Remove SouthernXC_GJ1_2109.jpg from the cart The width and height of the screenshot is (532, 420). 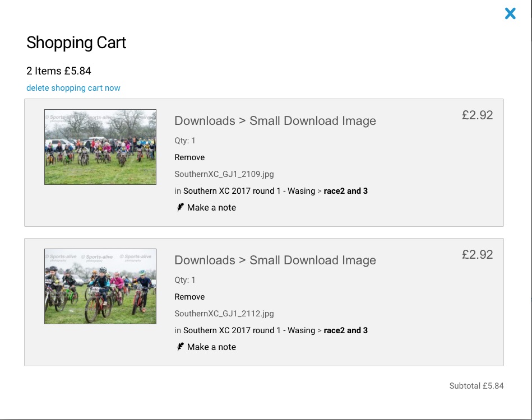click(x=189, y=157)
